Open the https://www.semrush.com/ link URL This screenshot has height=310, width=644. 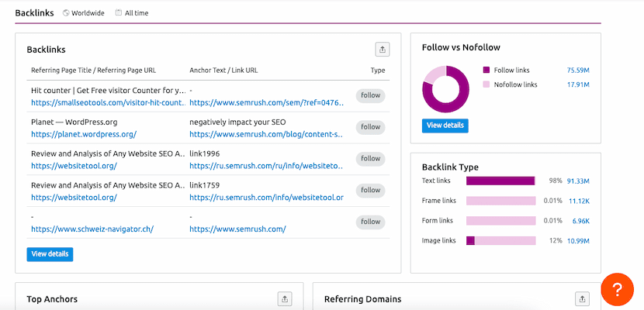237,229
